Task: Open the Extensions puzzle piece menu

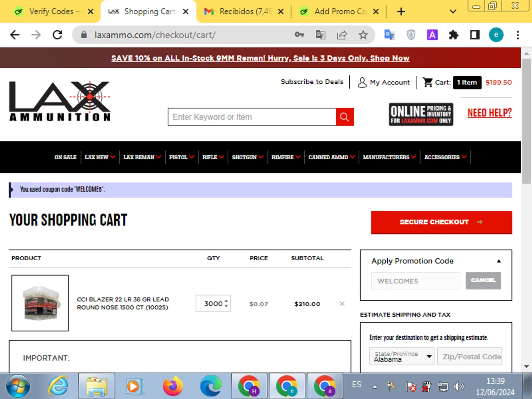Action: click(x=453, y=35)
